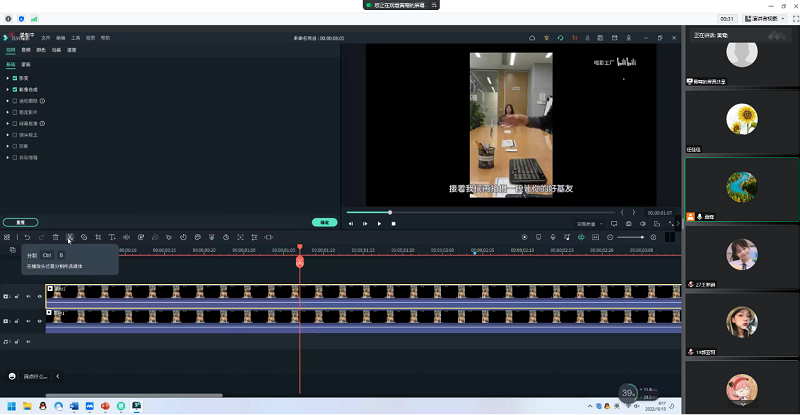Switch to the 音频 (Audio) tab
This screenshot has height=415, width=800.
[x=25, y=49]
